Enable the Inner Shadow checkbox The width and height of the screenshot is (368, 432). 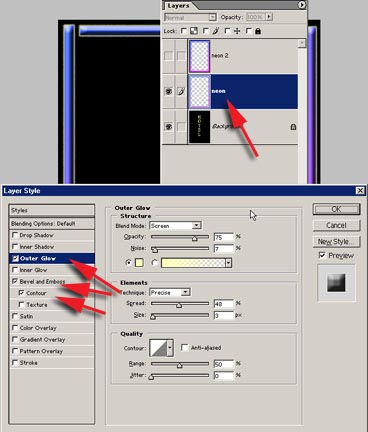click(15, 247)
